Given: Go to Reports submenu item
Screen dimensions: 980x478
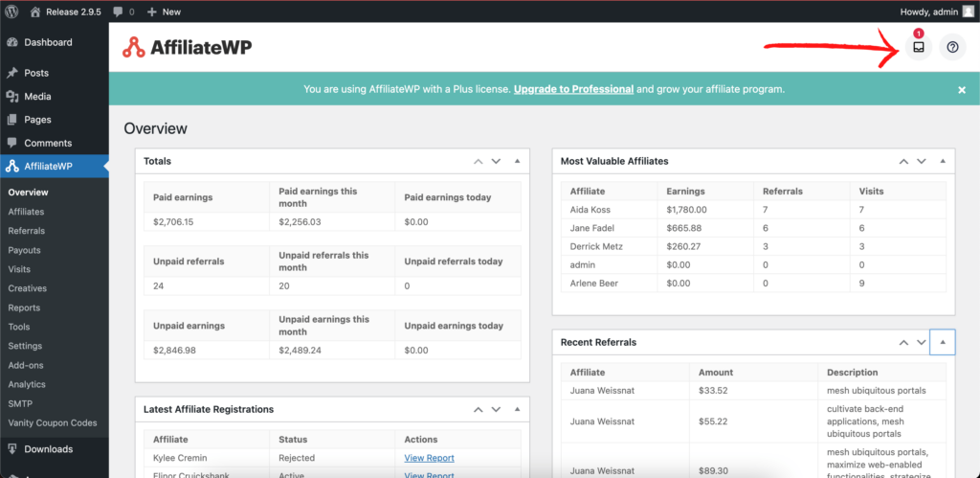Looking at the screenshot, I should click(24, 307).
